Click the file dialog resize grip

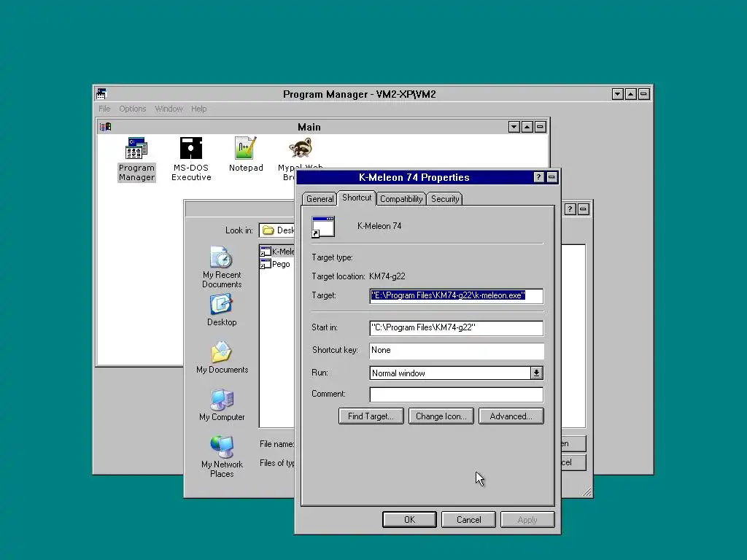[x=587, y=492]
